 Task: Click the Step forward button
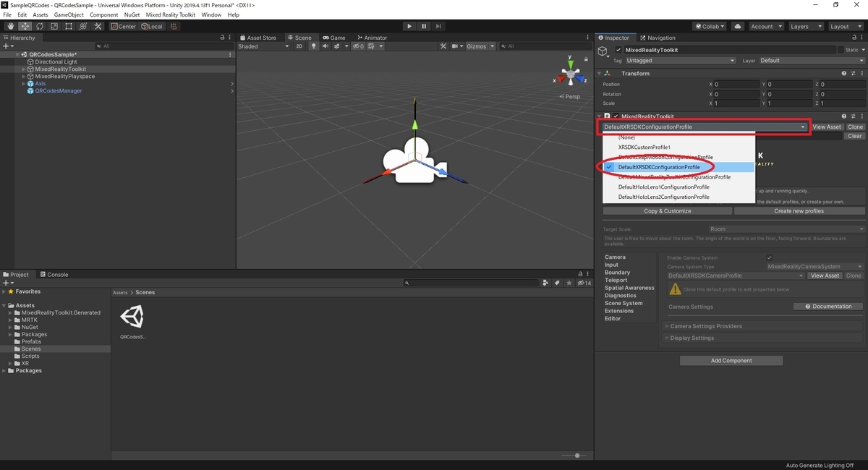pyautogui.click(x=438, y=26)
